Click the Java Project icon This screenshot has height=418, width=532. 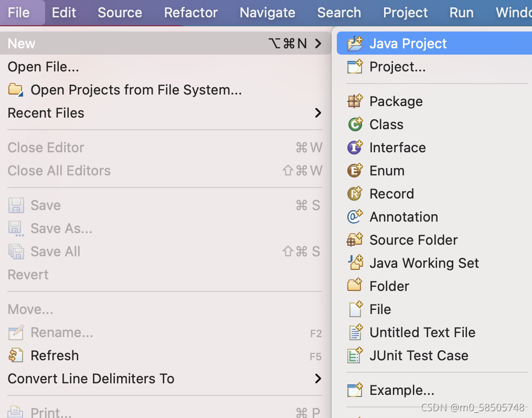(355, 44)
